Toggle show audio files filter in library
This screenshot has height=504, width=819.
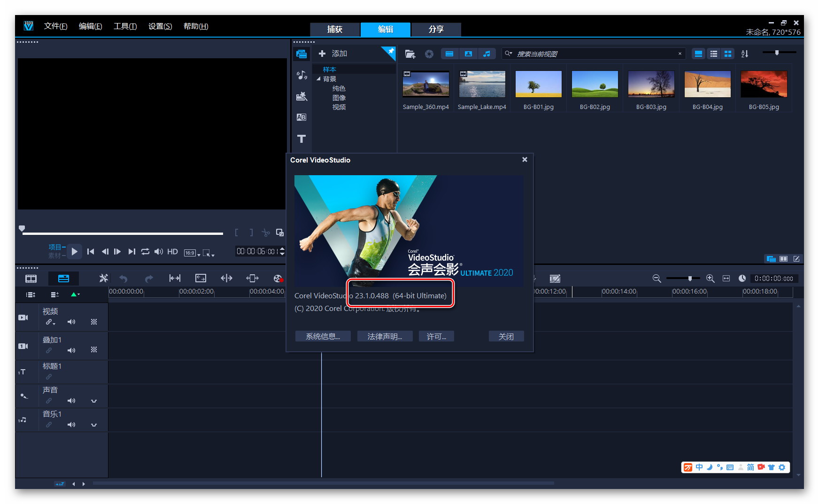point(487,54)
